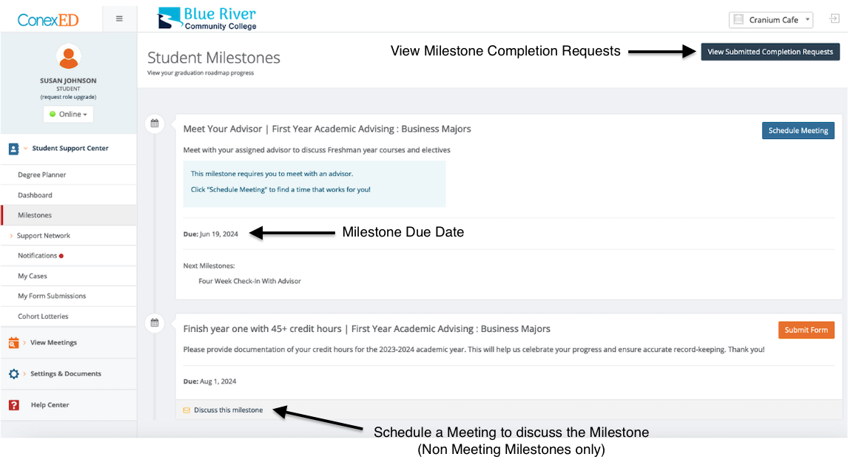The height and width of the screenshot is (468, 868).
Task: Click the envelope icon for Discuss this milestone
Action: pos(186,410)
